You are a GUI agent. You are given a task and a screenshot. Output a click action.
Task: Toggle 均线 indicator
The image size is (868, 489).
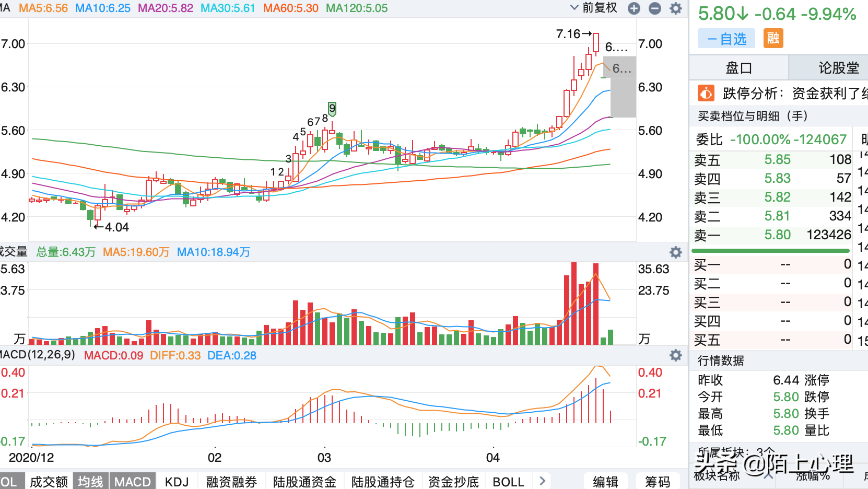tap(90, 481)
